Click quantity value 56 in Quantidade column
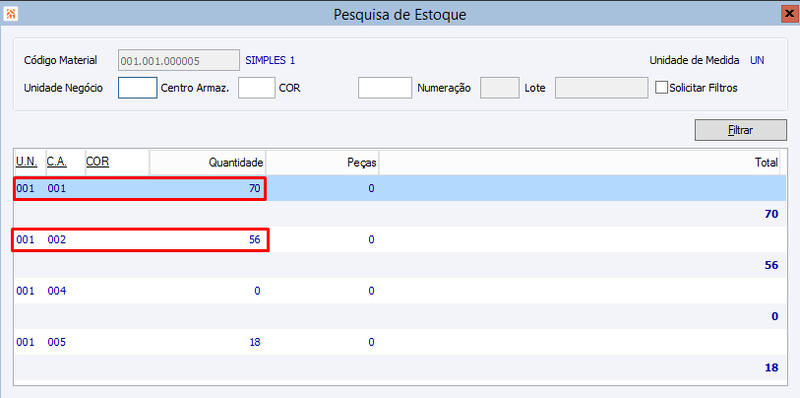 pyautogui.click(x=255, y=239)
